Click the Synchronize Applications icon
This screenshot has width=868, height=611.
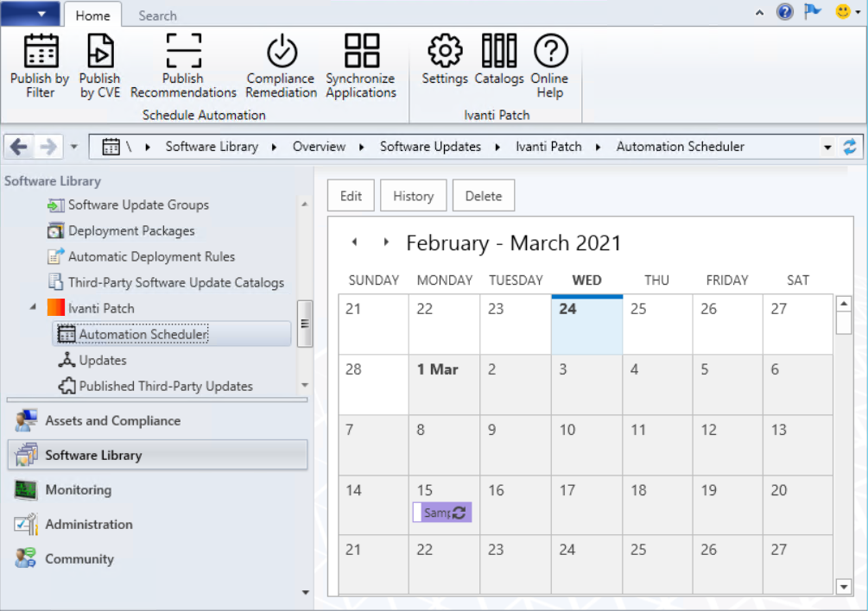click(361, 52)
